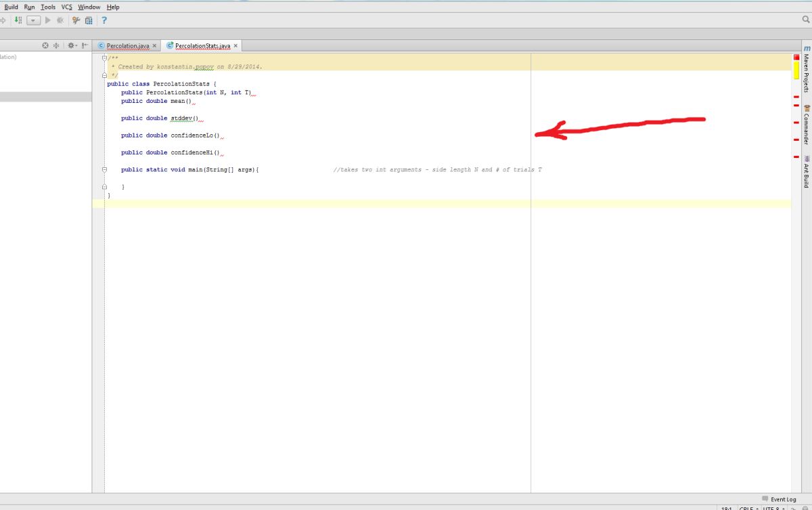Click the 'confidenceLo' method name
Viewport: 812px width, 510px height.
point(192,135)
